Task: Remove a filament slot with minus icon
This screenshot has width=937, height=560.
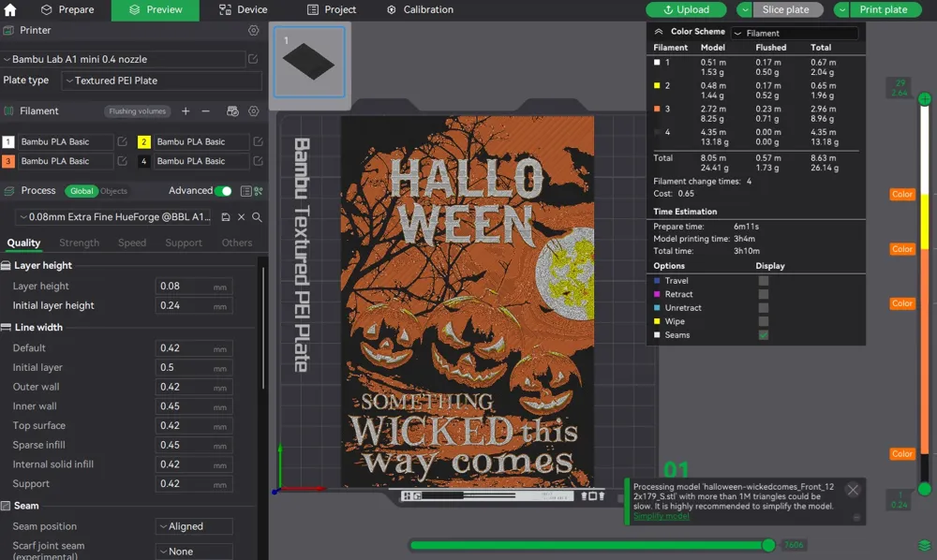Action: (x=205, y=111)
